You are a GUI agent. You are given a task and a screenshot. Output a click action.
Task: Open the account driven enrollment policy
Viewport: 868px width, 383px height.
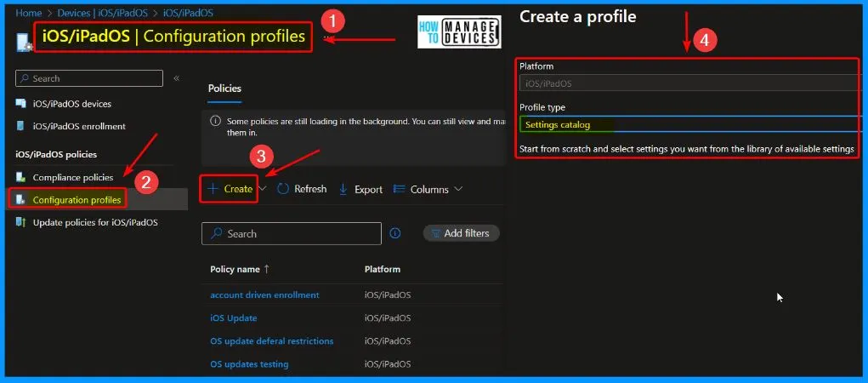click(x=264, y=294)
